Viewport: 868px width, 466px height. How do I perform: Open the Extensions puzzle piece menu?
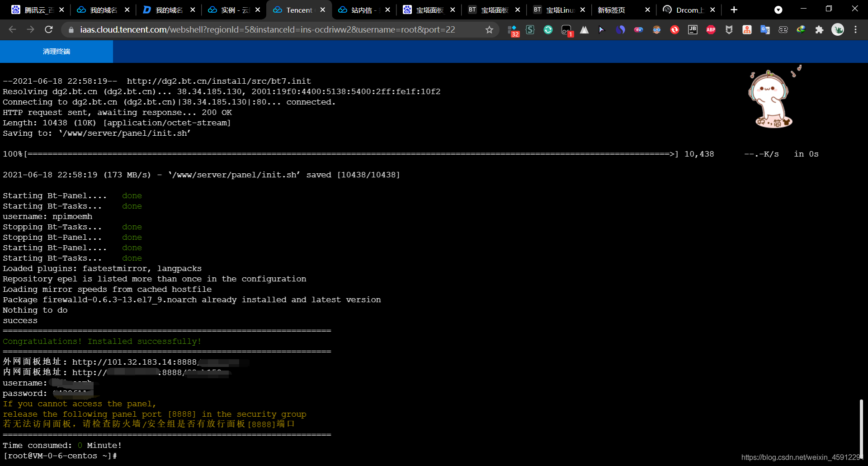tap(819, 30)
